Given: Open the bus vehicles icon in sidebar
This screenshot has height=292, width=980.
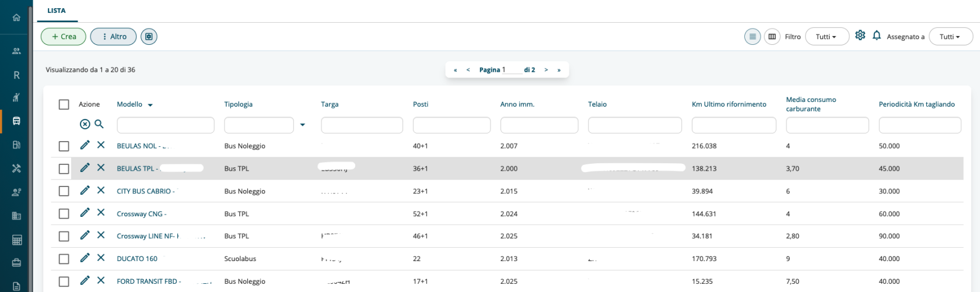Looking at the screenshot, I should pos(16,121).
